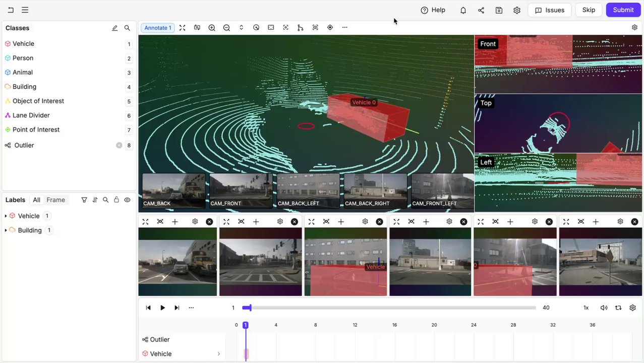Toggle the timeline audio speaker
This screenshot has width=644, height=363.
(x=604, y=308)
